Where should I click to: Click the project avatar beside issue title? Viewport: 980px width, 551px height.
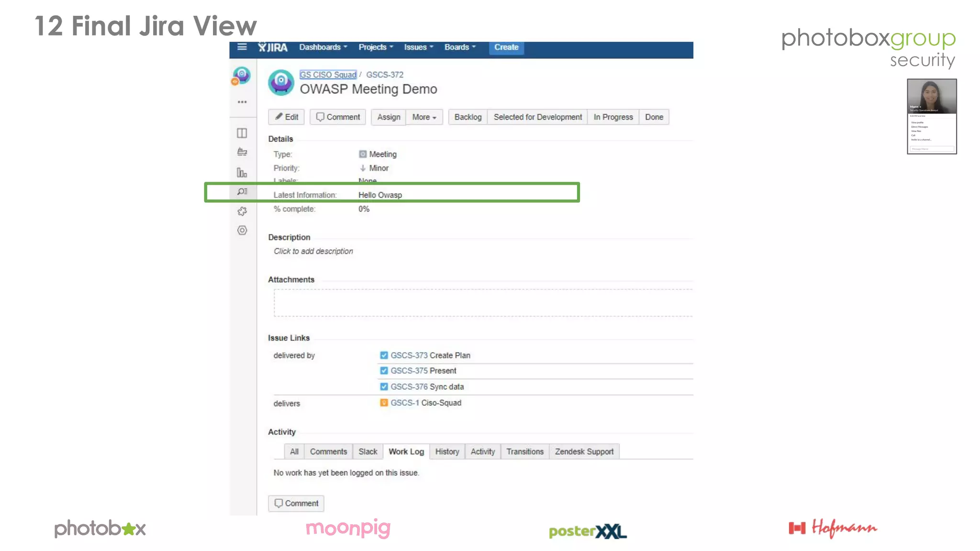click(x=281, y=82)
